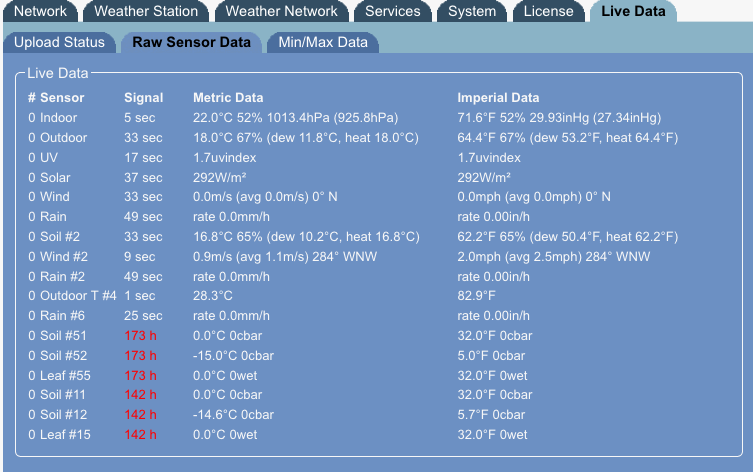
Task: Switch to Upload Status sub-tab
Action: coord(60,42)
